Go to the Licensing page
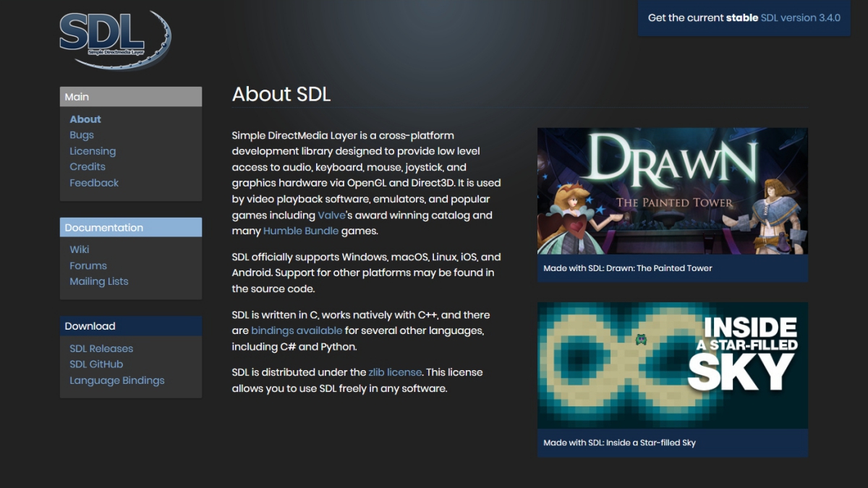 point(93,151)
